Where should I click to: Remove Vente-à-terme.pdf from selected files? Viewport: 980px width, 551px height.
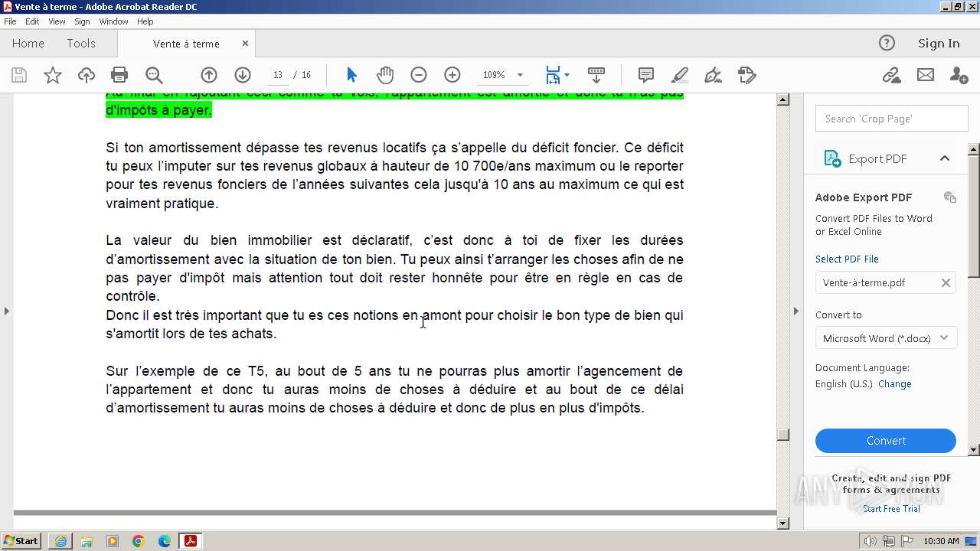point(946,282)
